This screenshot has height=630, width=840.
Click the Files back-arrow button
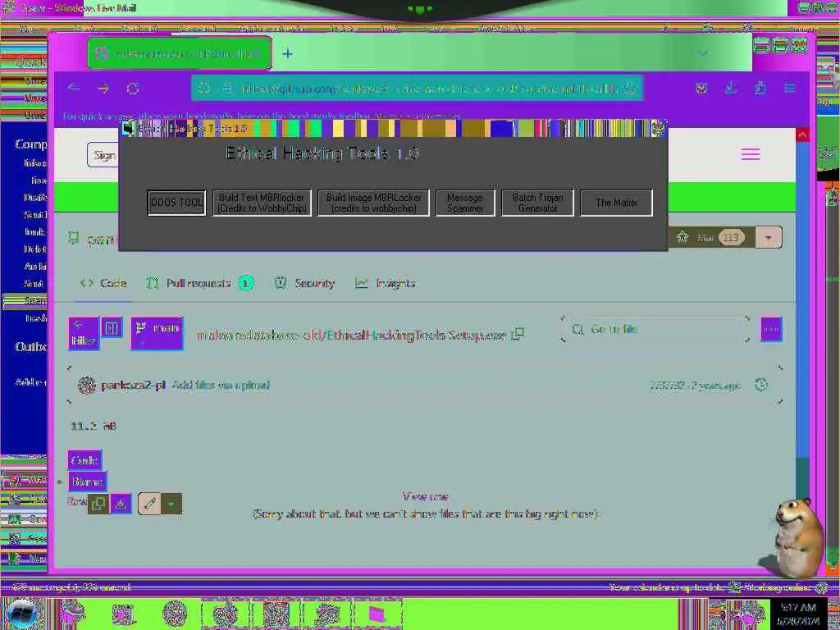click(84, 333)
